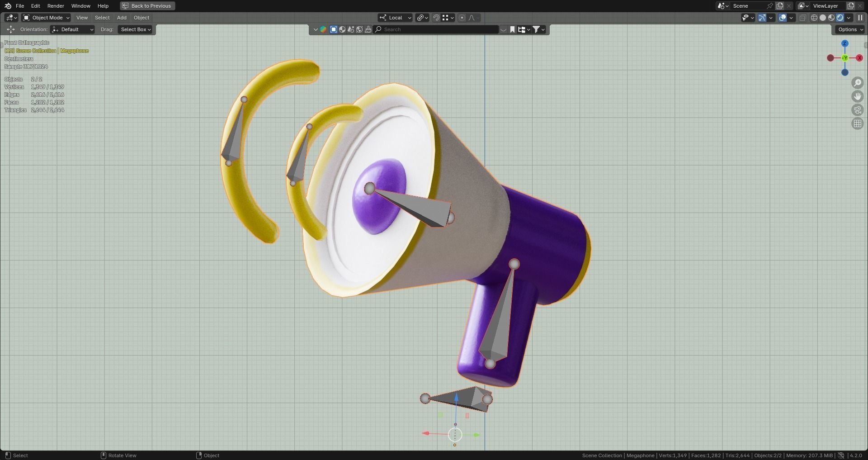Click the zoom view magnifier icon
This screenshot has width=868, height=460.
(858, 83)
